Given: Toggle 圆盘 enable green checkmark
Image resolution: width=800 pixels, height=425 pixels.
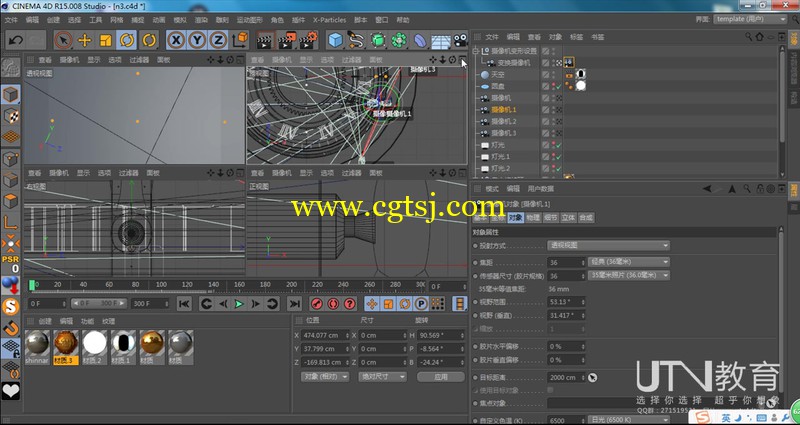Looking at the screenshot, I should point(559,86).
